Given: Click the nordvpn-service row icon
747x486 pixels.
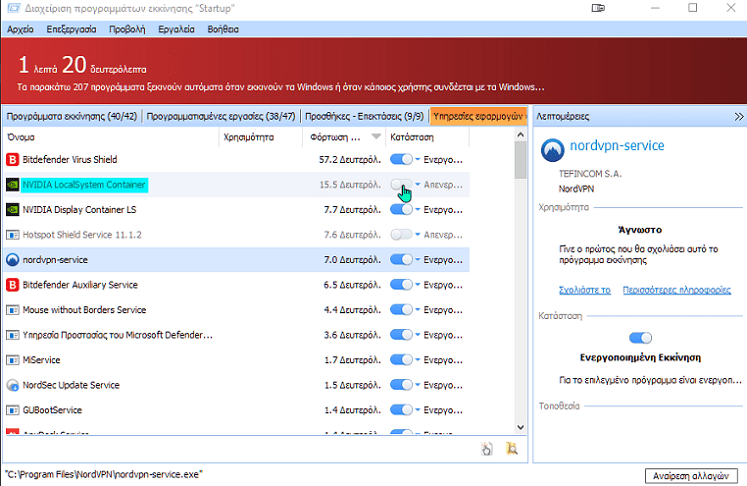Looking at the screenshot, I should click(x=12, y=260).
